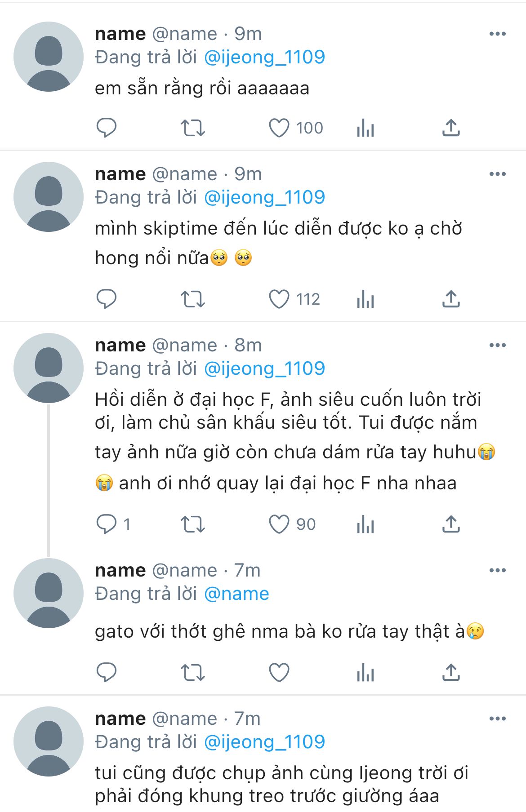Share the "Hồi diễn ở đại học F" tweet

[x=451, y=524]
